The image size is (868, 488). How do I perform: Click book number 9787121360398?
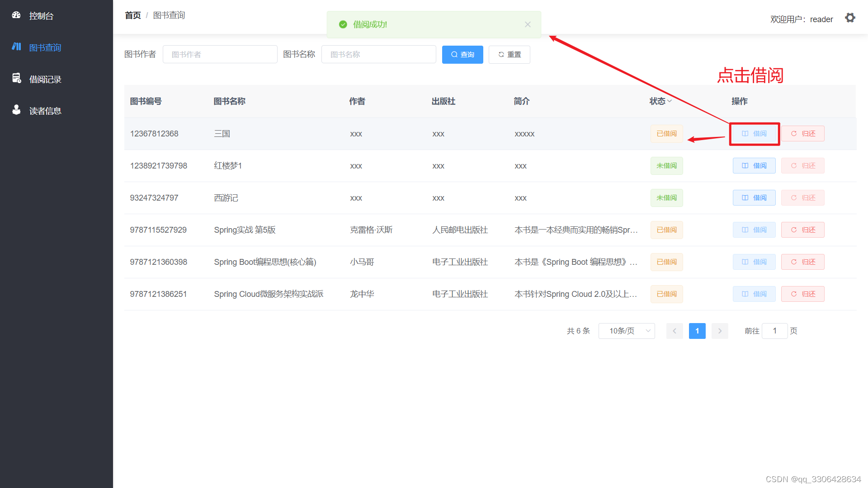coord(159,262)
